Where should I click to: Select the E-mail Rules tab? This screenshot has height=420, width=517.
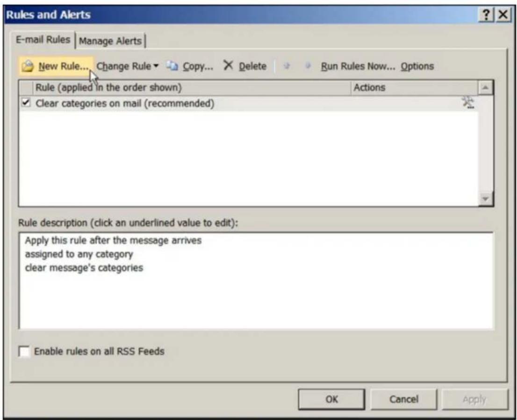pos(43,40)
